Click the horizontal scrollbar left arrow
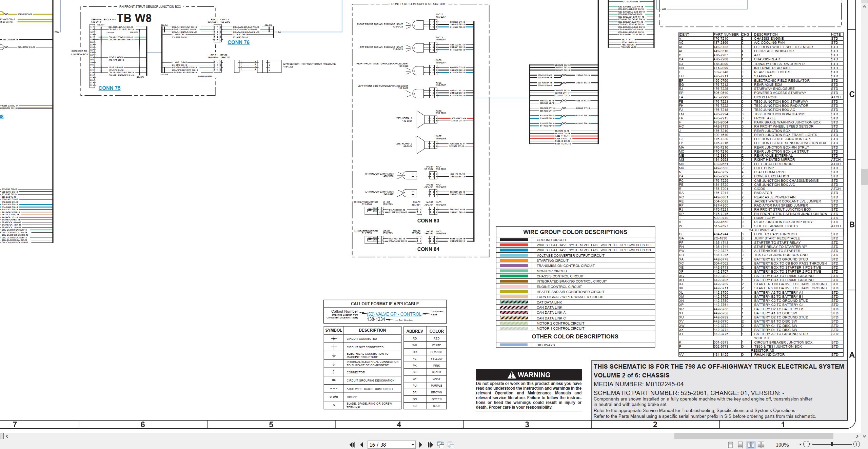The height and width of the screenshot is (449, 868). [7, 436]
